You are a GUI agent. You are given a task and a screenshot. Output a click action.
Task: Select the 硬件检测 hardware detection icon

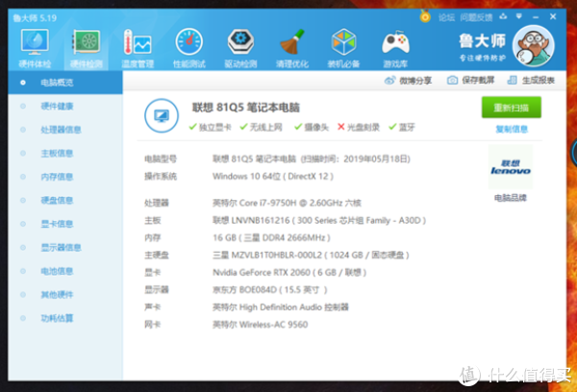click(87, 49)
